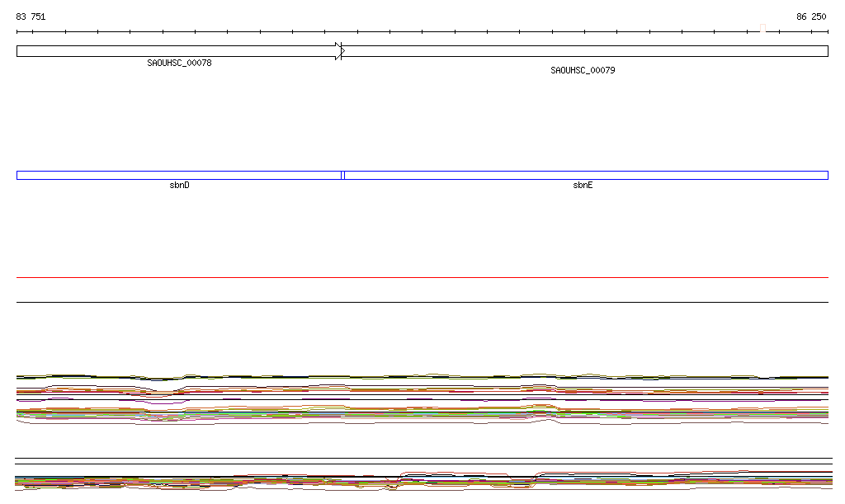Click the horizontal red line

click(x=422, y=278)
